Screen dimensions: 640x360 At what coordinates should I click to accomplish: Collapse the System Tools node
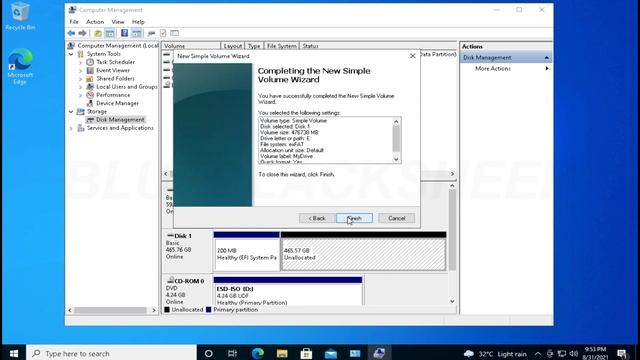tap(71, 54)
